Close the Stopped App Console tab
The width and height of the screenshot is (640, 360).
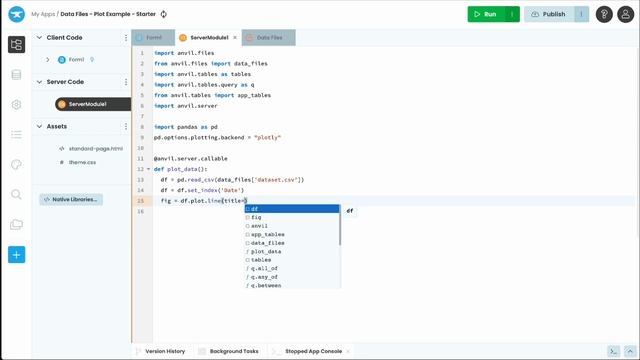348,351
